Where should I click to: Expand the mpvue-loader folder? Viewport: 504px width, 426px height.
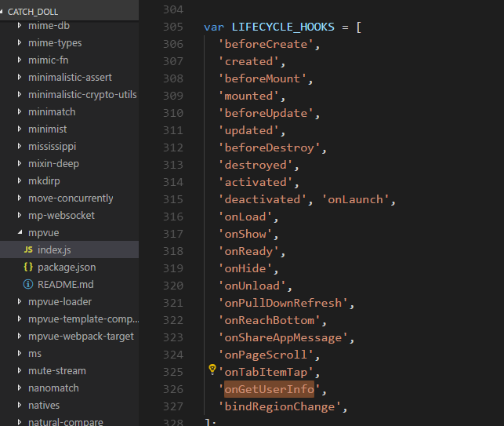pos(20,301)
